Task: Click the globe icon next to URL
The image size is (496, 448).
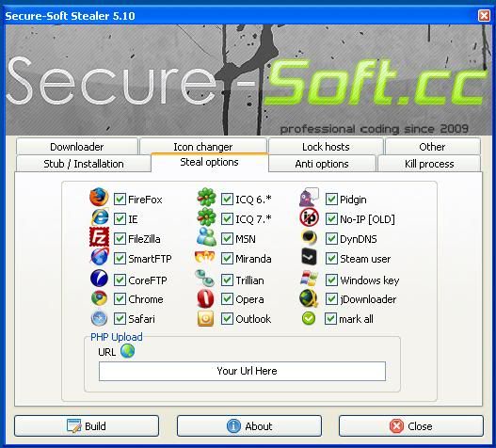Action: click(128, 351)
